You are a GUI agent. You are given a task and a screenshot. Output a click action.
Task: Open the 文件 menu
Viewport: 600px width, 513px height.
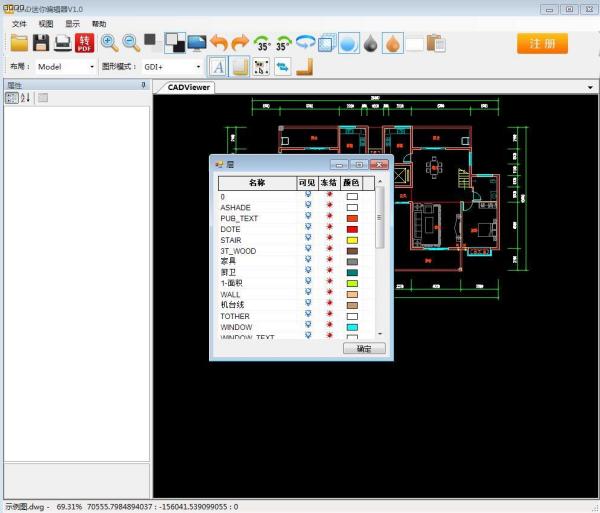(19, 23)
